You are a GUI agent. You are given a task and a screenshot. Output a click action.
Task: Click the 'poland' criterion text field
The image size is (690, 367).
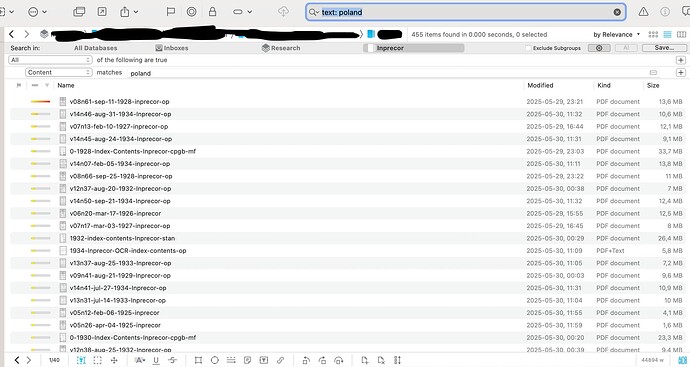tap(394, 73)
